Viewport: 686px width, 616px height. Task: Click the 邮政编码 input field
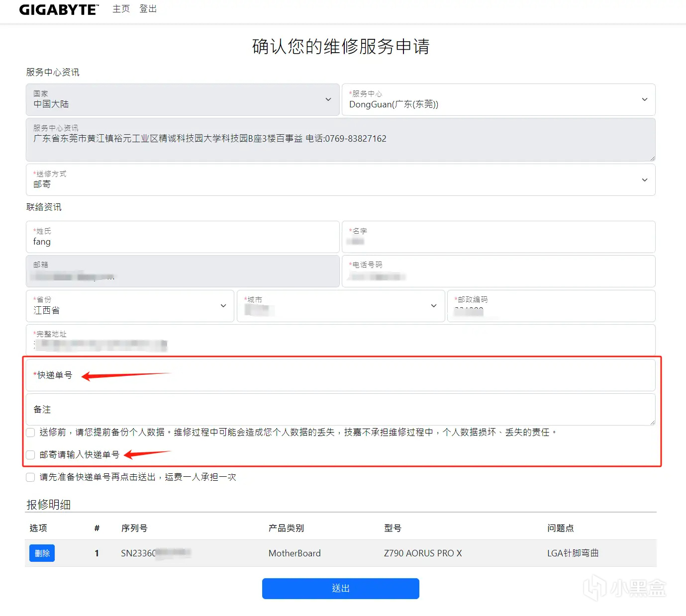tap(551, 306)
